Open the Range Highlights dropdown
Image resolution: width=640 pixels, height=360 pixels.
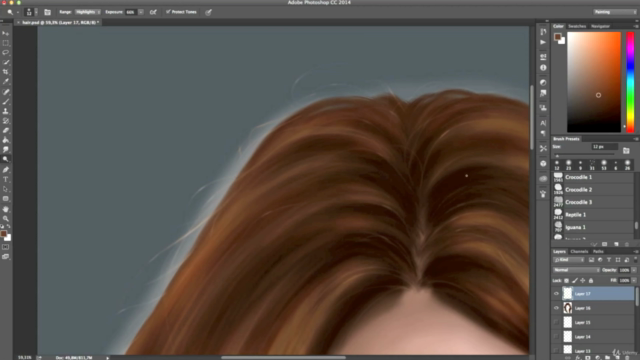tap(88, 12)
